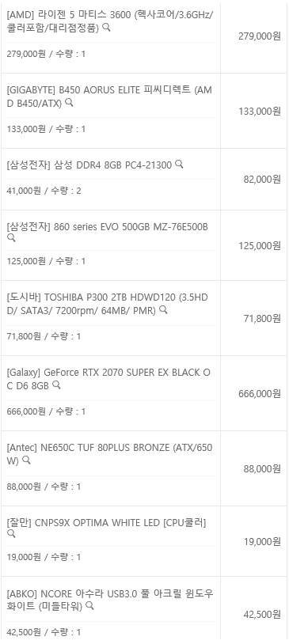This screenshot has width=289, height=644.
Task: Select Antec NE650C TUF 80PLUS BRONZE name
Action: click(110, 454)
